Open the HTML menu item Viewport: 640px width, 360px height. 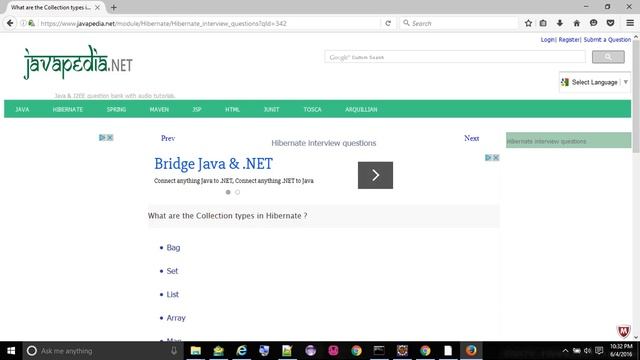coord(232,109)
